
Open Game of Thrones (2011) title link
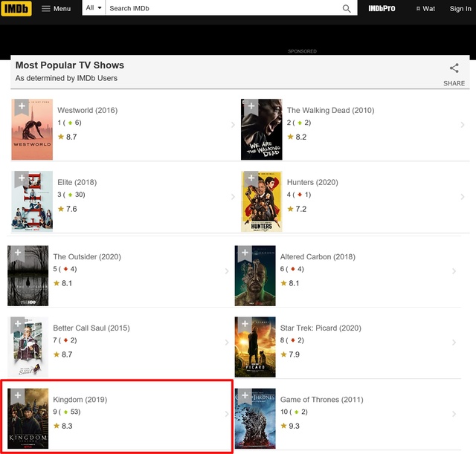click(321, 400)
